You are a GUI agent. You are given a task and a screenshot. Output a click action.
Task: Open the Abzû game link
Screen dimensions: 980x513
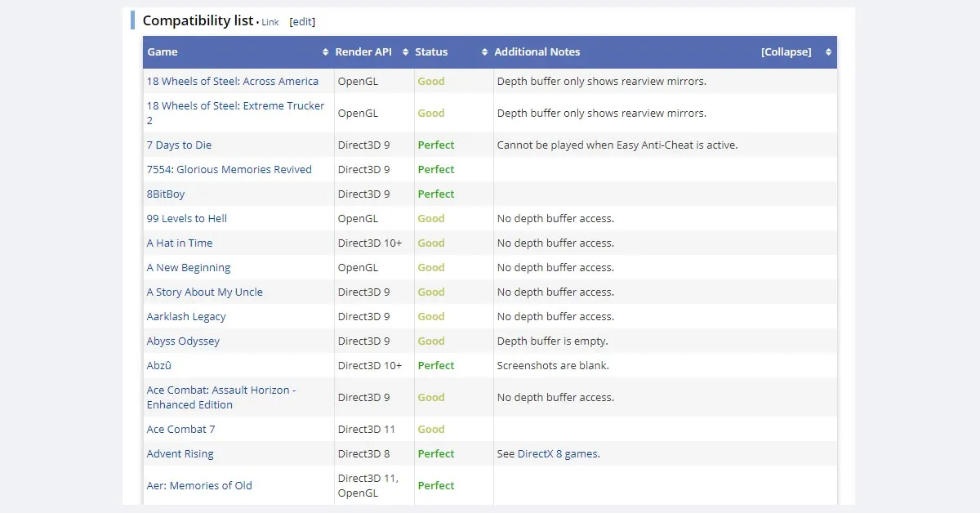pos(158,365)
